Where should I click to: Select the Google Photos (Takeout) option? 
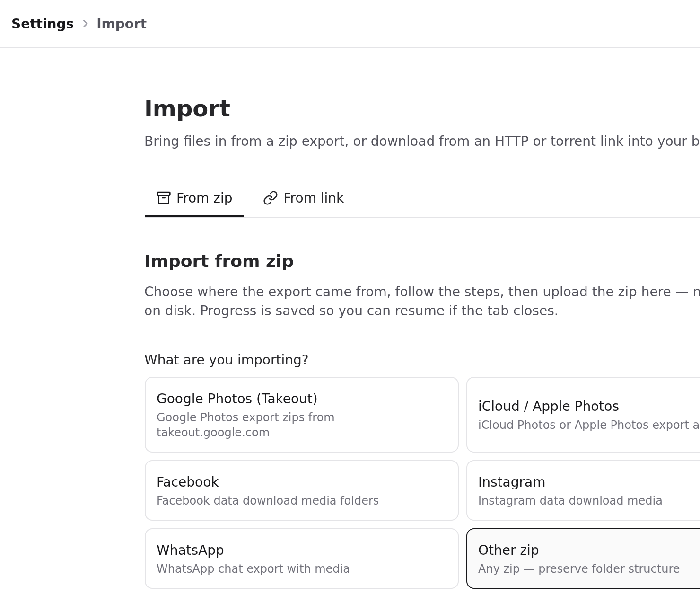click(302, 415)
